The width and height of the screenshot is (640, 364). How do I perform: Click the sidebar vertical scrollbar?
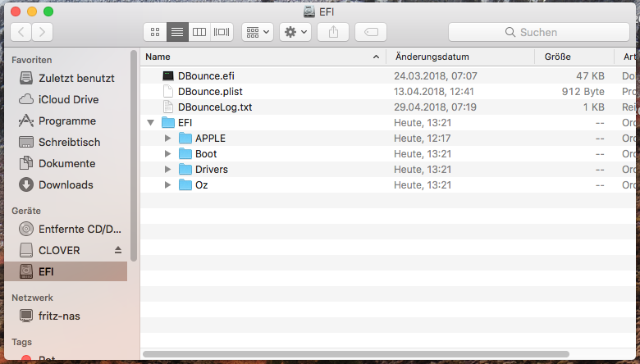coord(134,155)
